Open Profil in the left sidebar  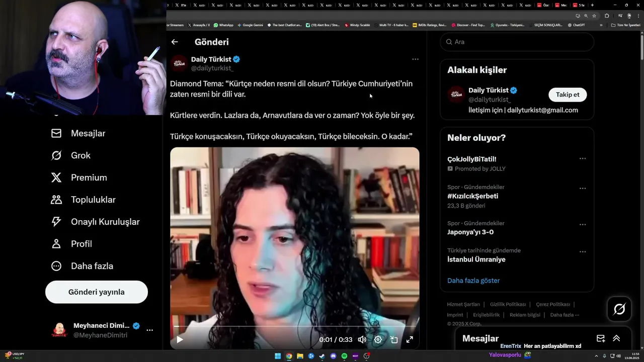pos(71,244)
